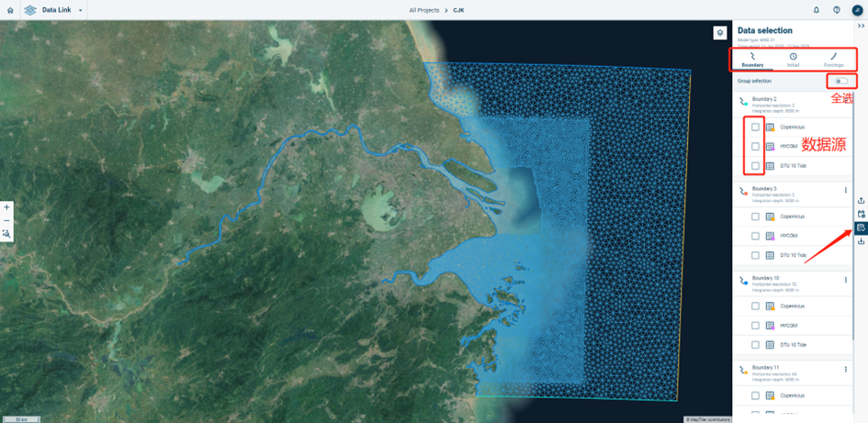Check Copernicus under Boundary 3

756,217
